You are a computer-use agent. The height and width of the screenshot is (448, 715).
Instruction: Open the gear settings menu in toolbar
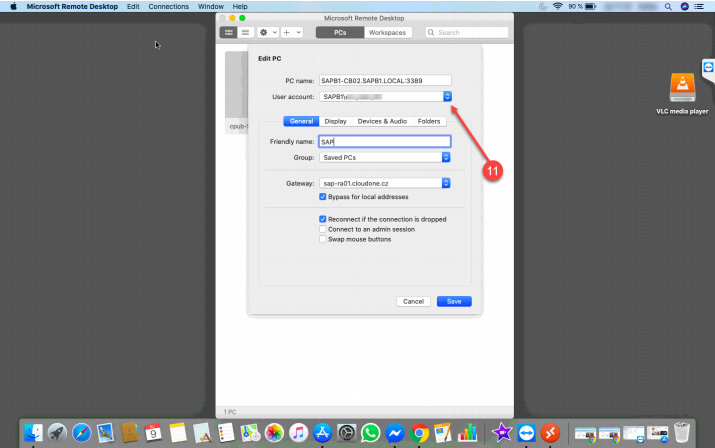tap(268, 32)
